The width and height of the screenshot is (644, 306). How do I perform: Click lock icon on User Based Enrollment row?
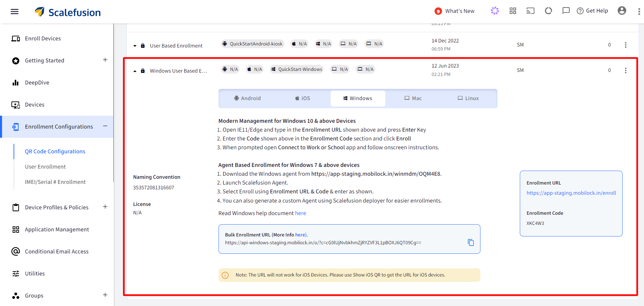(143, 45)
